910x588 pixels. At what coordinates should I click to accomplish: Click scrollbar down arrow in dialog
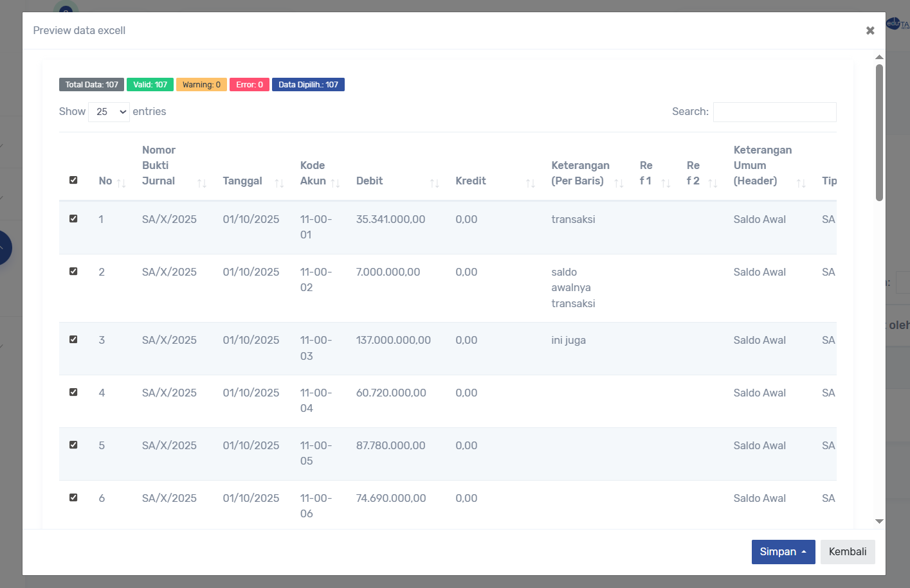pos(879,521)
